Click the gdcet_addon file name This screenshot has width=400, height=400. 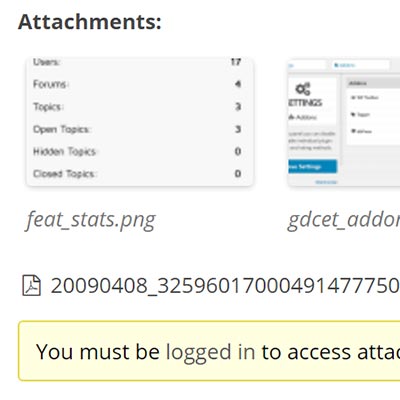pos(344,220)
